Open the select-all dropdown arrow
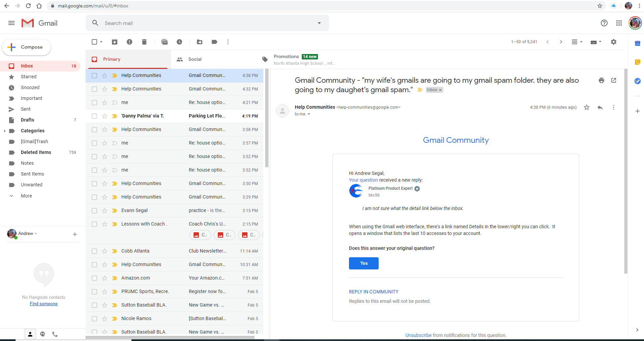 coord(101,42)
